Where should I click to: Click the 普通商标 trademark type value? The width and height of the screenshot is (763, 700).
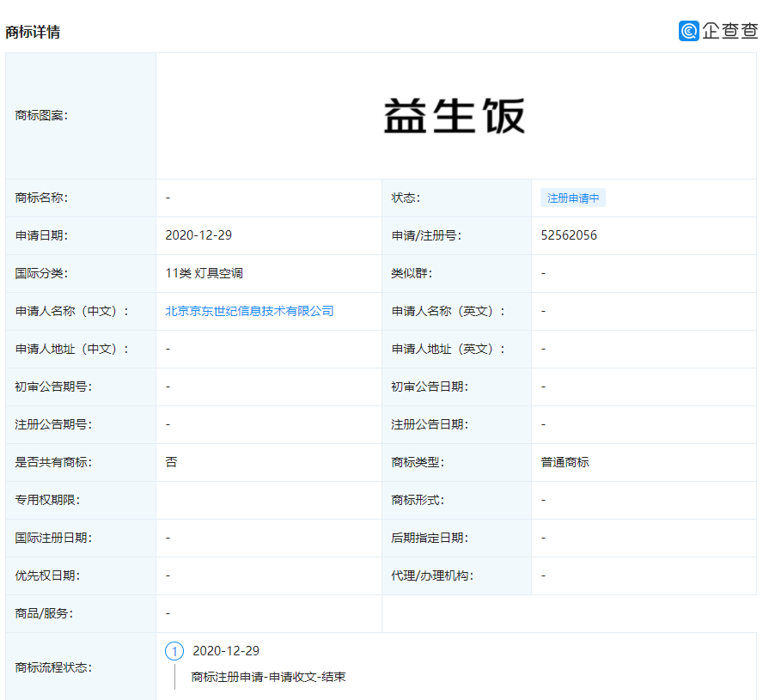point(566,462)
